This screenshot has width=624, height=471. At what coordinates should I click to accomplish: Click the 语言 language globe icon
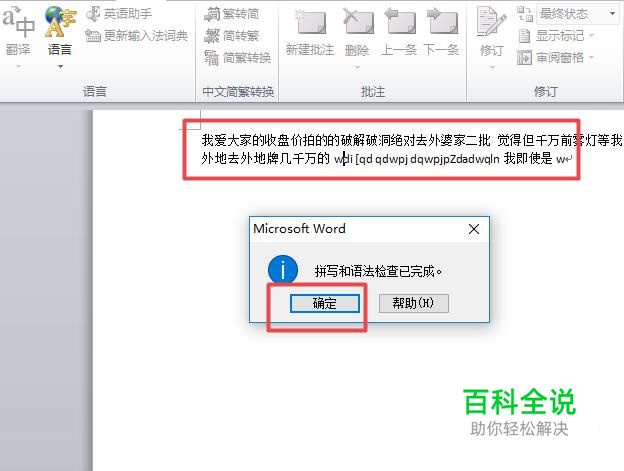coord(60,22)
